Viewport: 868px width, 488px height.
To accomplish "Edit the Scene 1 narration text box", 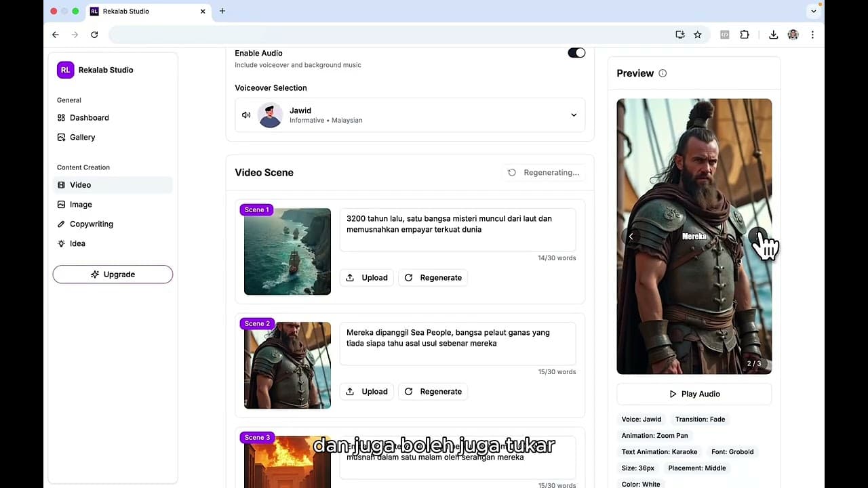I will [x=458, y=230].
